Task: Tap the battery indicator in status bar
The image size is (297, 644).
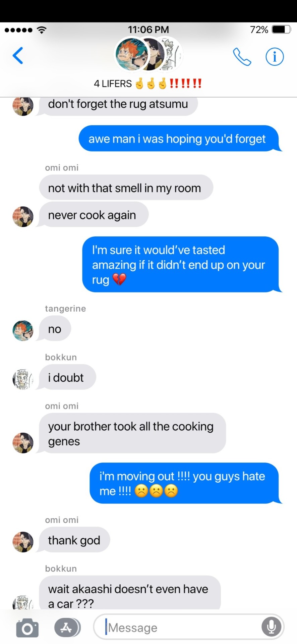Action: [x=281, y=30]
